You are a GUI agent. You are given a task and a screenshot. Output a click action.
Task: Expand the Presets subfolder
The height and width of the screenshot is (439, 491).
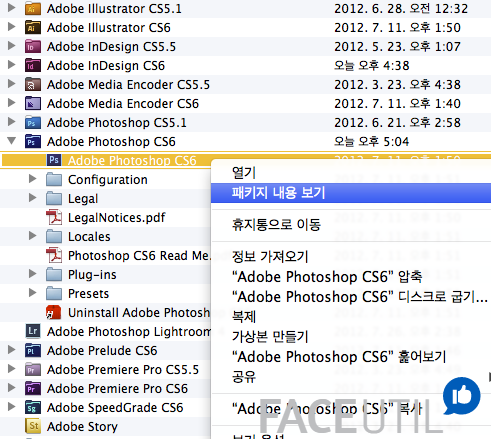pos(33,293)
